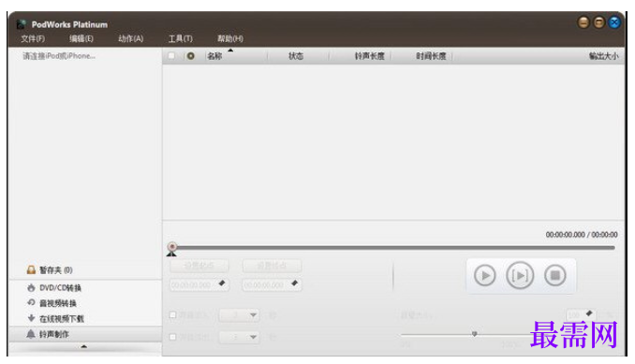Open the 文件(F) menu
The width and height of the screenshot is (635, 364).
(33, 38)
